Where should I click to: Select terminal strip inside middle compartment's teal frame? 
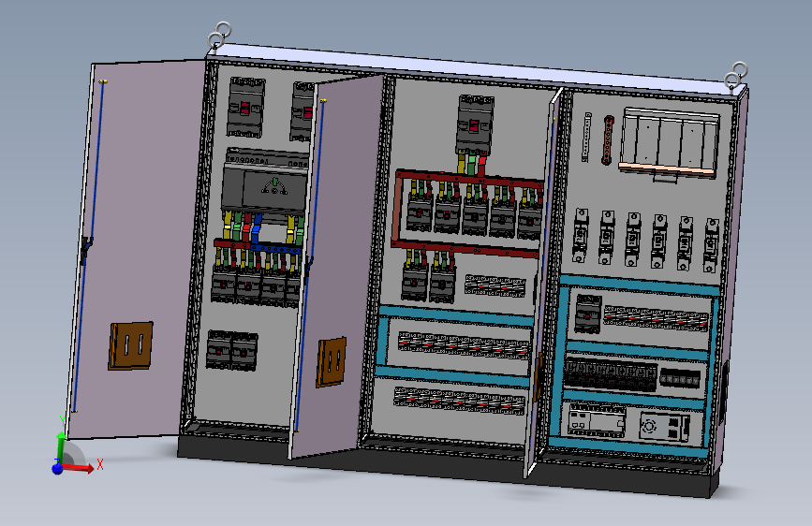[x=464, y=345]
